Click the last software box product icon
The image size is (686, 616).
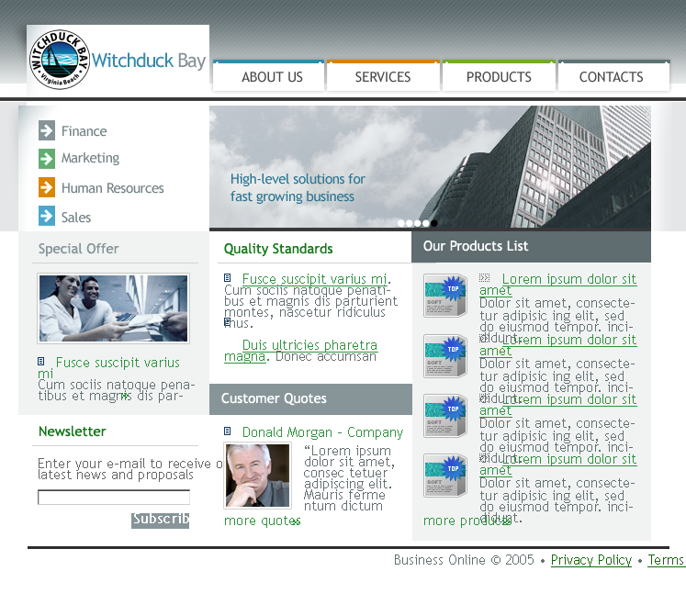pos(445,476)
